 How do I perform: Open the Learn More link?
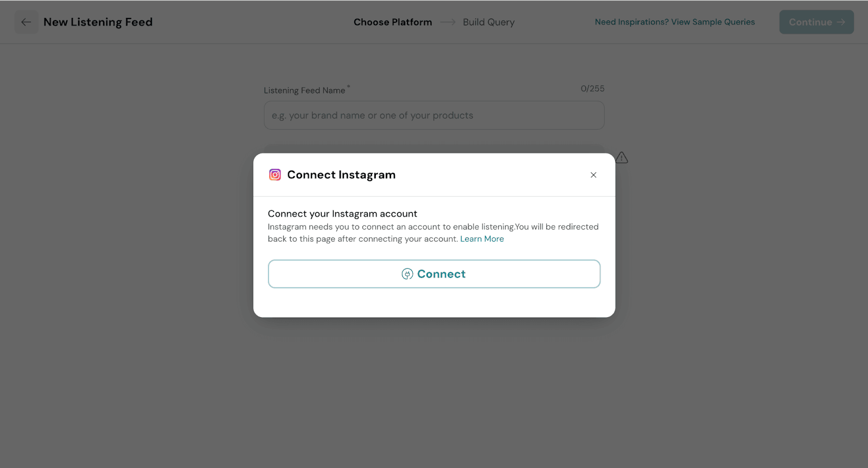pyautogui.click(x=482, y=239)
